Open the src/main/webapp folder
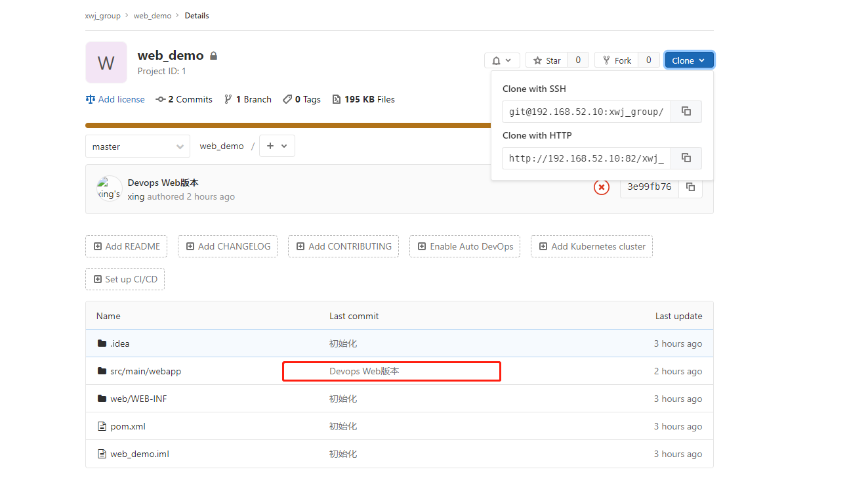Viewport: 868px width, 484px height. coord(146,371)
